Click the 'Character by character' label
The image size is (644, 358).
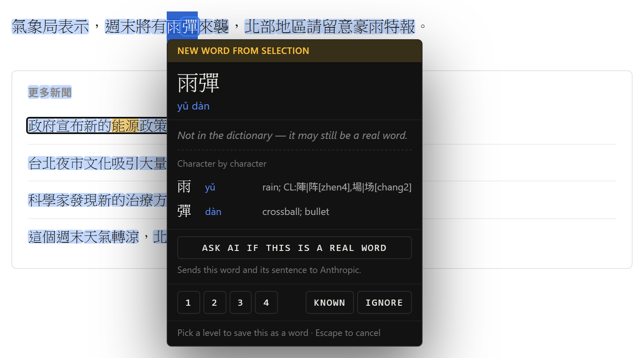222,163
